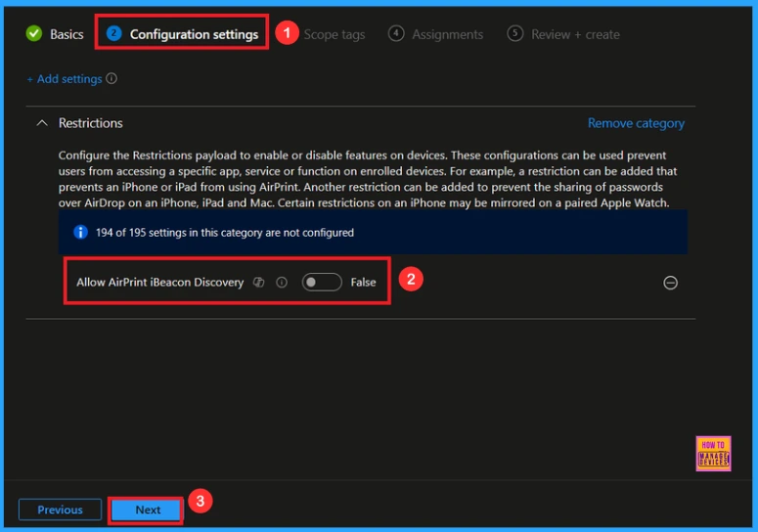Click the info icon next to Add settings
Image resolution: width=758 pixels, height=532 pixels.
tap(111, 79)
